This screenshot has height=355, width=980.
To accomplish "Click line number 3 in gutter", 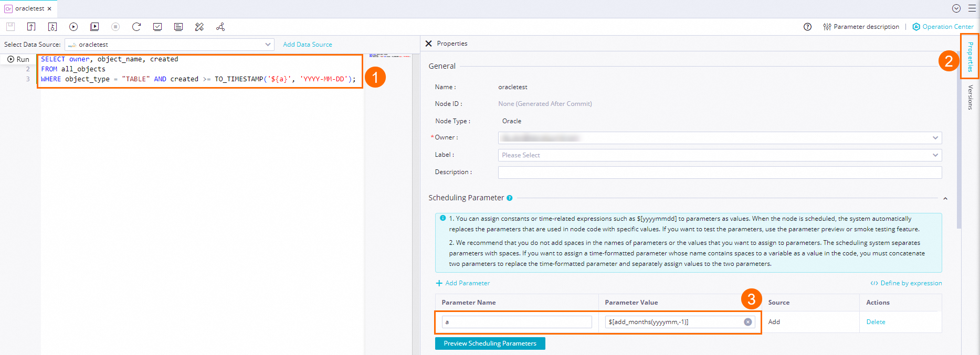I will coord(28,79).
